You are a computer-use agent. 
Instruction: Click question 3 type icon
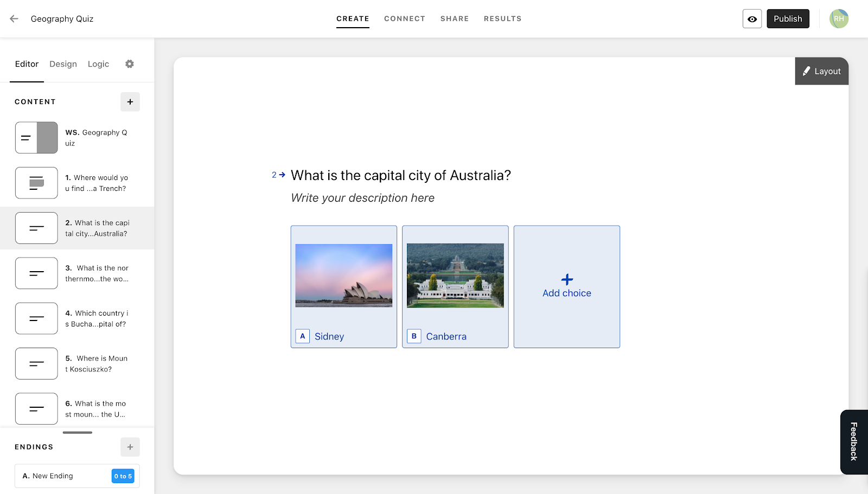pyautogui.click(x=36, y=273)
